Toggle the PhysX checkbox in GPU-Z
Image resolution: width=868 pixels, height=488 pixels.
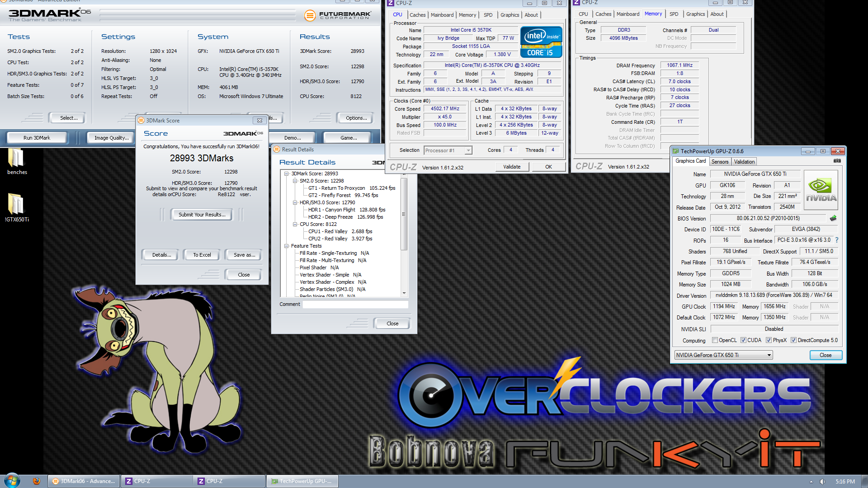(769, 340)
